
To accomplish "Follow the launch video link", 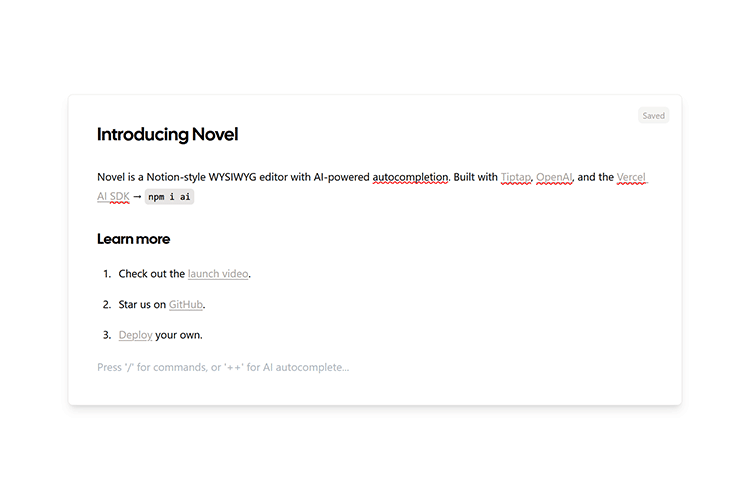I will pos(218,273).
